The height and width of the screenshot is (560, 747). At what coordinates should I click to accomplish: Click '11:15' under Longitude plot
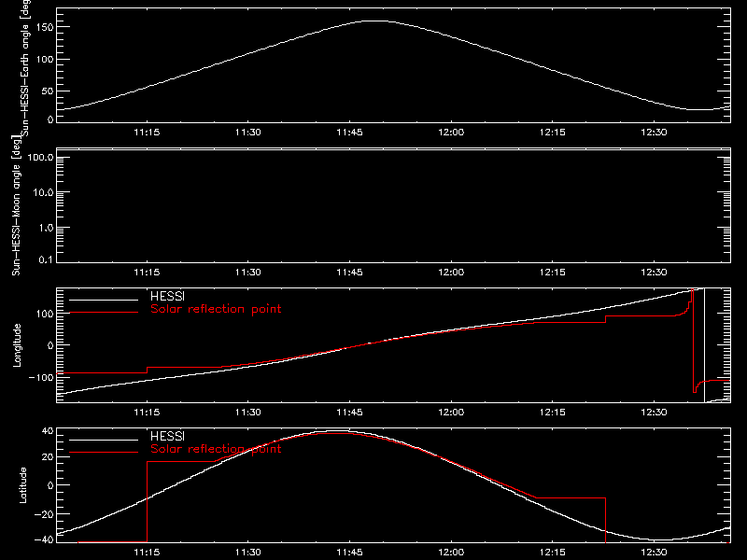(147, 412)
